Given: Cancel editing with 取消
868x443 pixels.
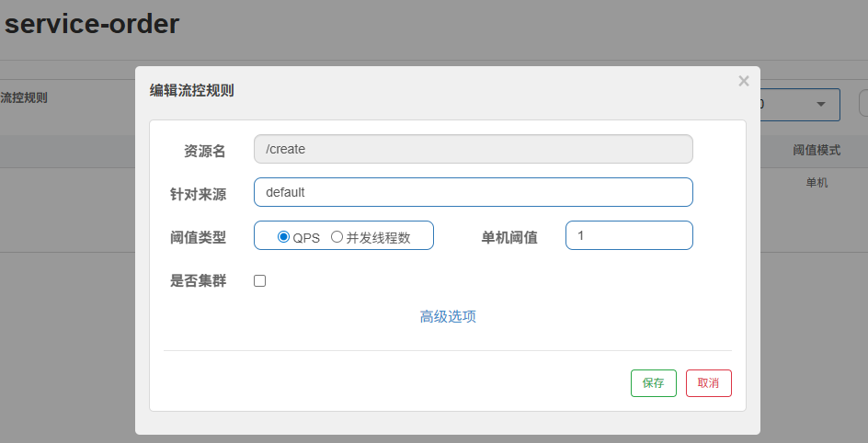Looking at the screenshot, I should point(709,383).
